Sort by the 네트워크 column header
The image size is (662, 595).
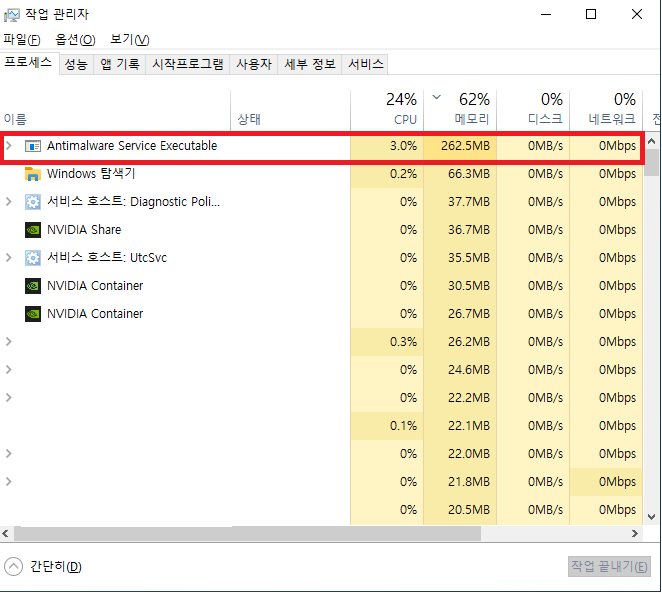pyautogui.click(x=606, y=109)
